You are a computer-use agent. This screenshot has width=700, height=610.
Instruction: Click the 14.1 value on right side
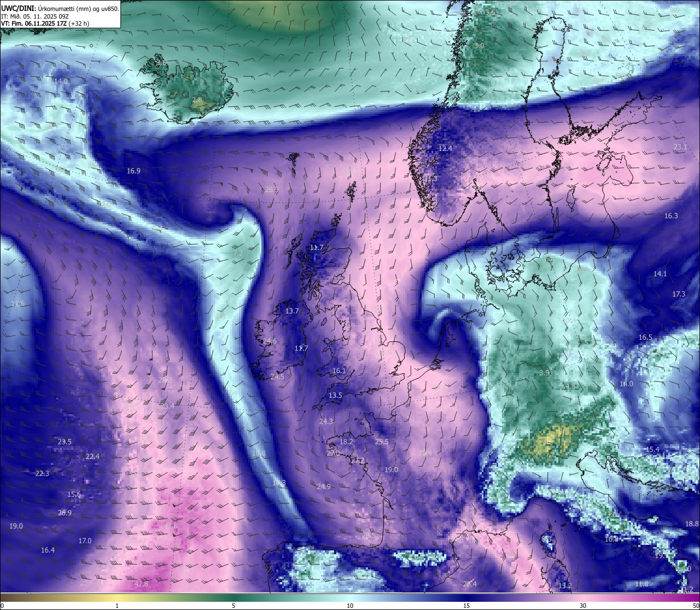click(x=660, y=274)
